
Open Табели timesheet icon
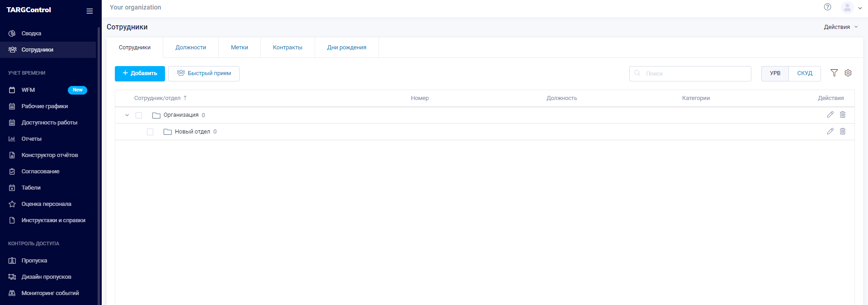point(12,188)
